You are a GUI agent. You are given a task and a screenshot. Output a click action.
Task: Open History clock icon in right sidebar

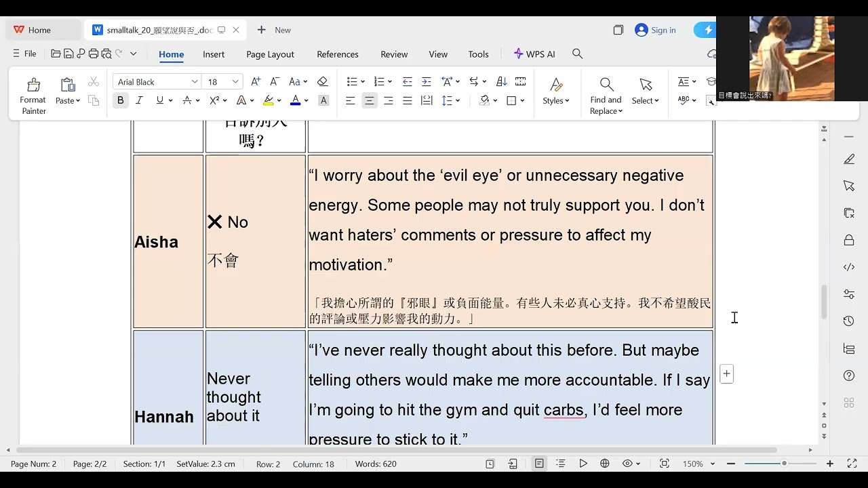coord(849,321)
